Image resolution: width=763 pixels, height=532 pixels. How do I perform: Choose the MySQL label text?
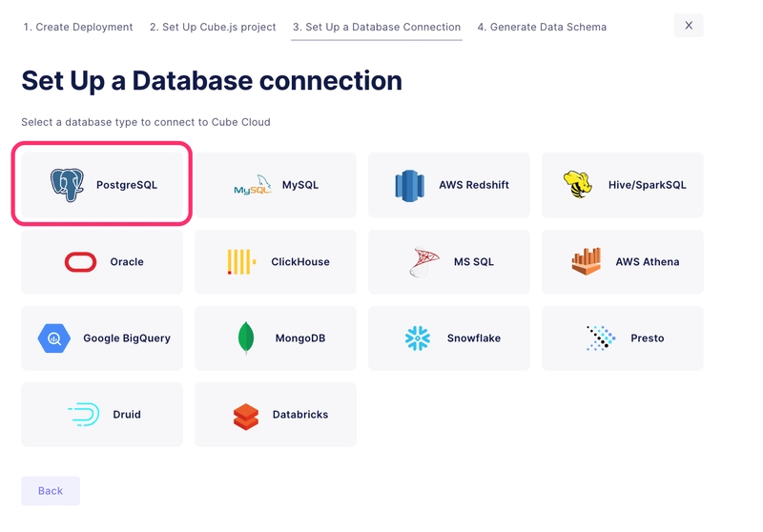pyautogui.click(x=300, y=185)
